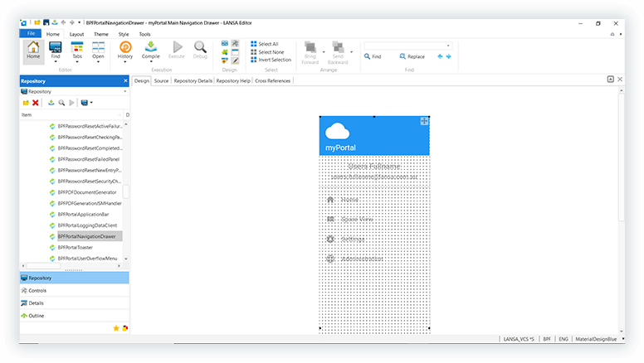The image size is (644, 363).
Task: Click the find next arrow in Find group
Action: click(x=448, y=56)
